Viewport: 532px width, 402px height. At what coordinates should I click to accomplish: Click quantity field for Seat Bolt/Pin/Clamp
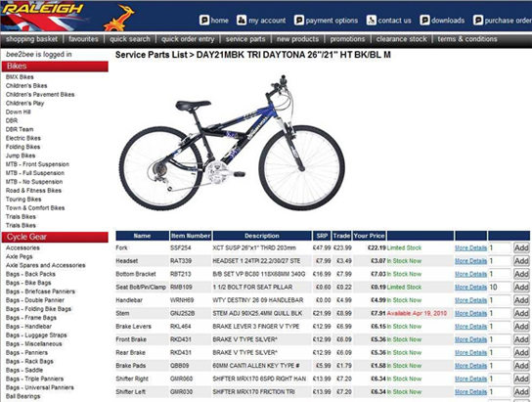pos(500,288)
